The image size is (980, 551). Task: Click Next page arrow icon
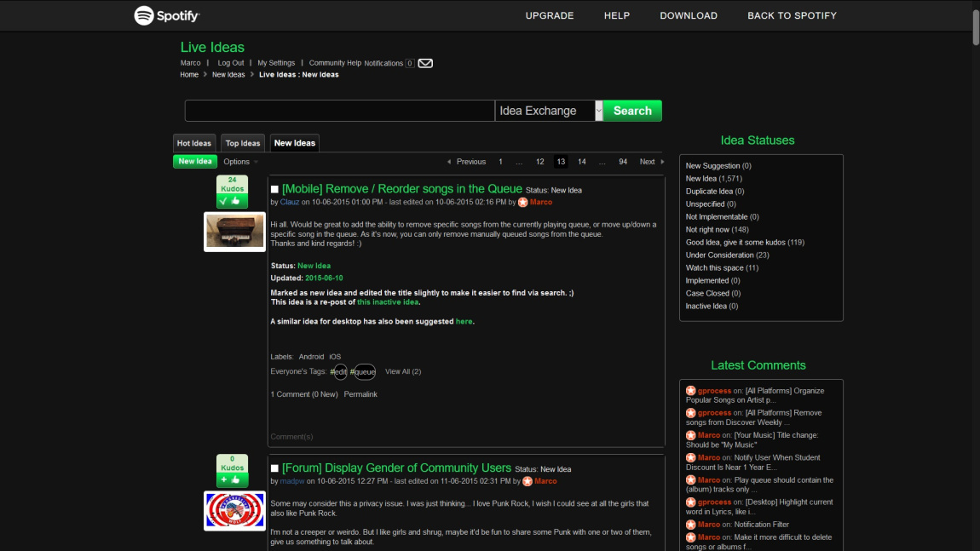pos(662,162)
